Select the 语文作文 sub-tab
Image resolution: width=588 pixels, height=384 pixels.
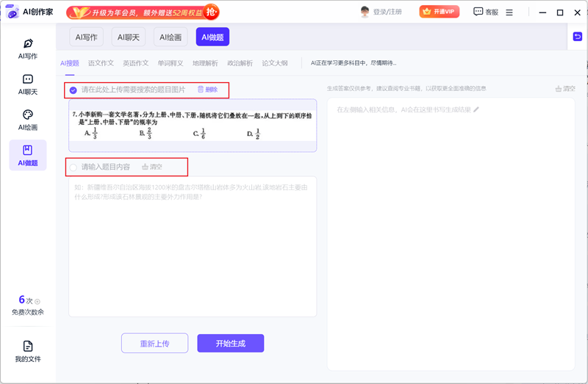pos(101,63)
